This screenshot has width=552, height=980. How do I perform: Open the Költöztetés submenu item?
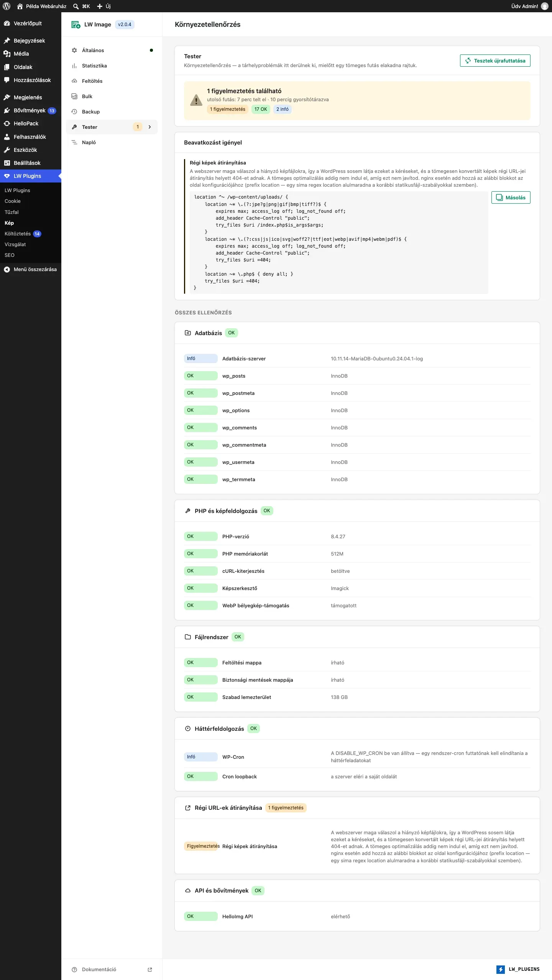(18, 233)
